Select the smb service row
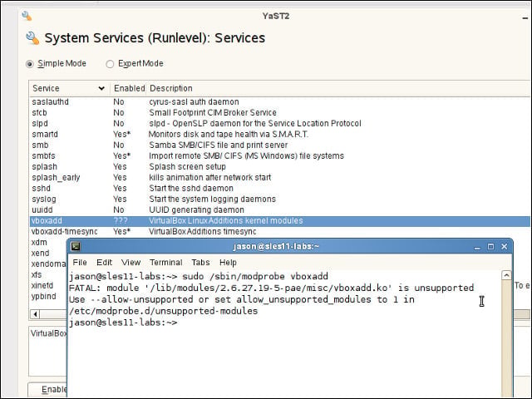 point(280,145)
